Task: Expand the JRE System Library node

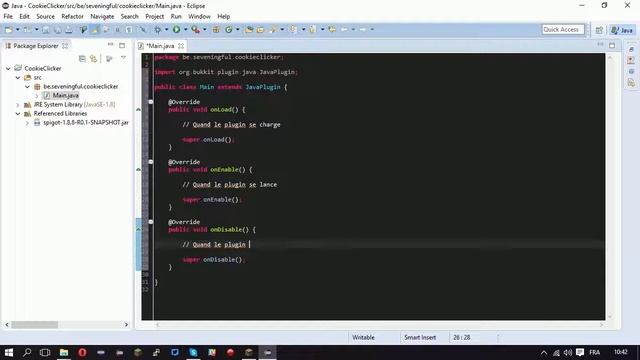Action: pyautogui.click(x=18, y=104)
